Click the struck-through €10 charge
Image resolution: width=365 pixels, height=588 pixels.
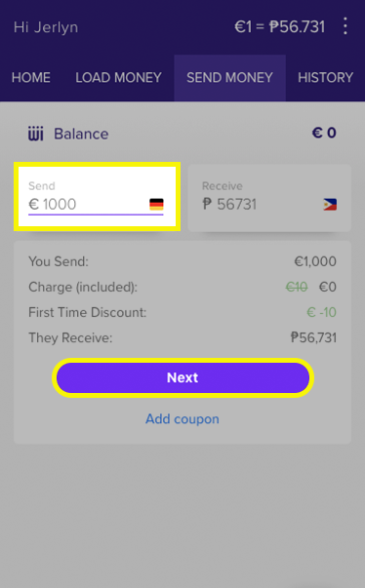297,287
